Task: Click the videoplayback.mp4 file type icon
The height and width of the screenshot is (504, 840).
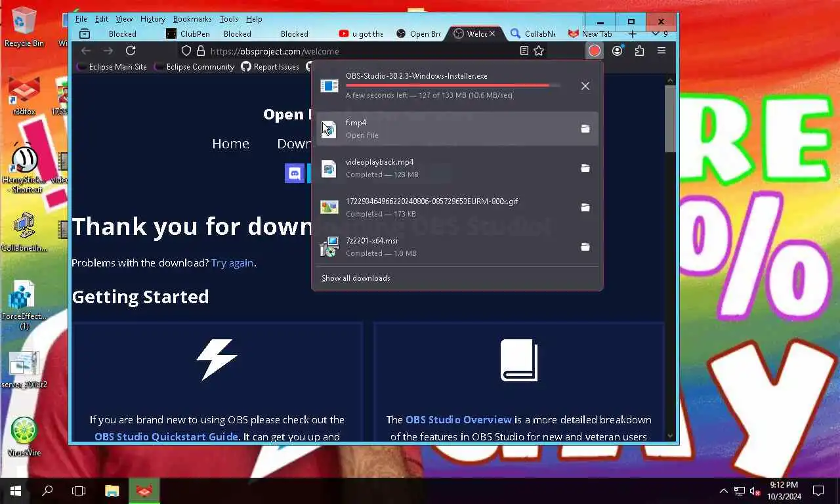Action: click(329, 169)
